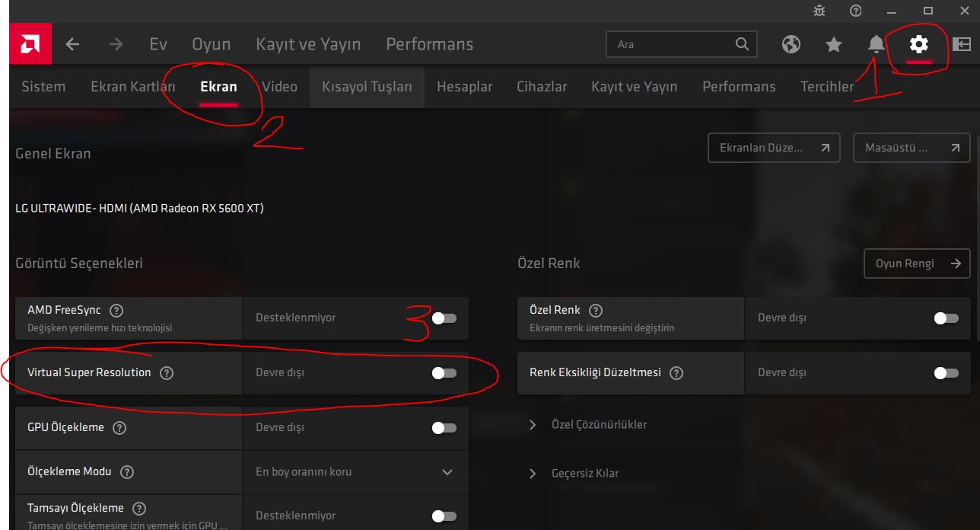Enable Virtual Super Resolution switch
The image size is (980, 530).
[x=444, y=373]
